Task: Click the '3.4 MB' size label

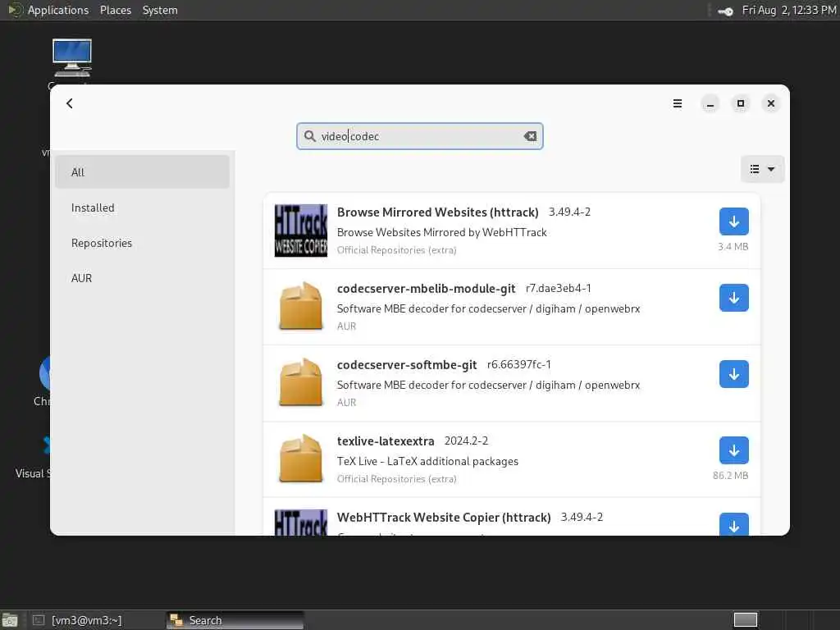Action: tap(733, 246)
